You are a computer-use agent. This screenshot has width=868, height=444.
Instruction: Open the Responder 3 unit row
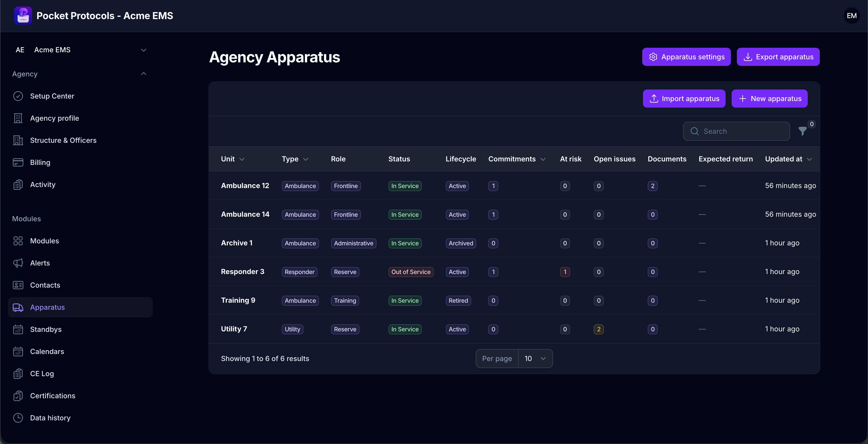click(x=514, y=272)
